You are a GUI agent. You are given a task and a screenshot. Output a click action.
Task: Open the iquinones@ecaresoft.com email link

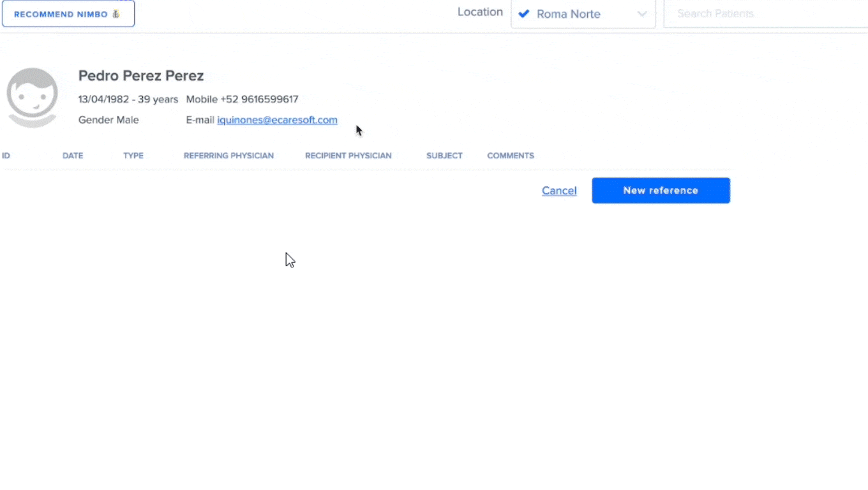[x=277, y=120]
